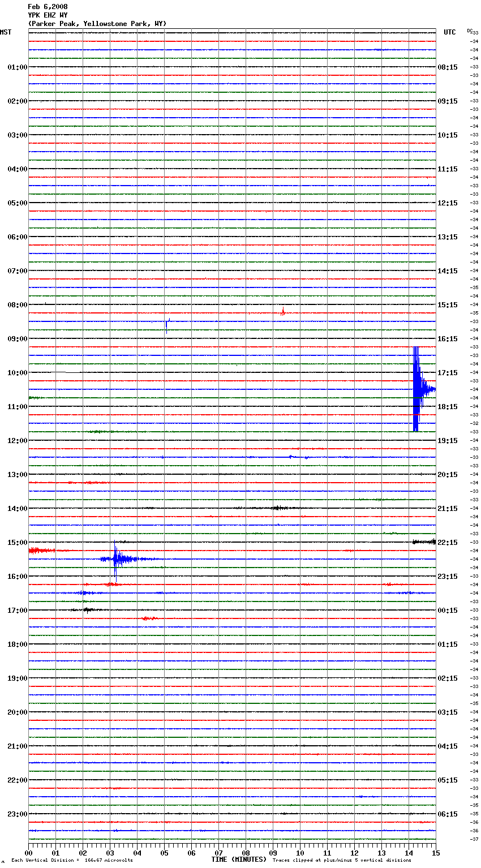Click the '00:15' UTC time label
Viewport: 481px width, 868px height.
(x=448, y=611)
